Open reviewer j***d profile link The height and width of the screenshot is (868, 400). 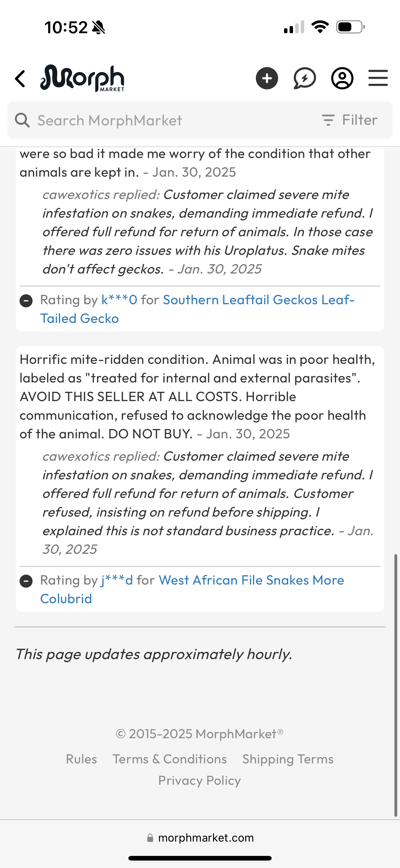click(117, 580)
